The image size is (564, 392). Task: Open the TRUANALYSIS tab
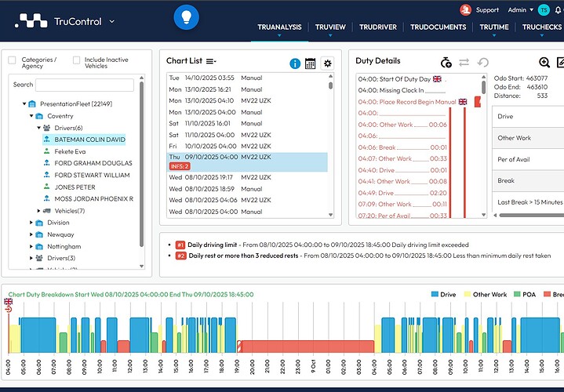tap(279, 27)
